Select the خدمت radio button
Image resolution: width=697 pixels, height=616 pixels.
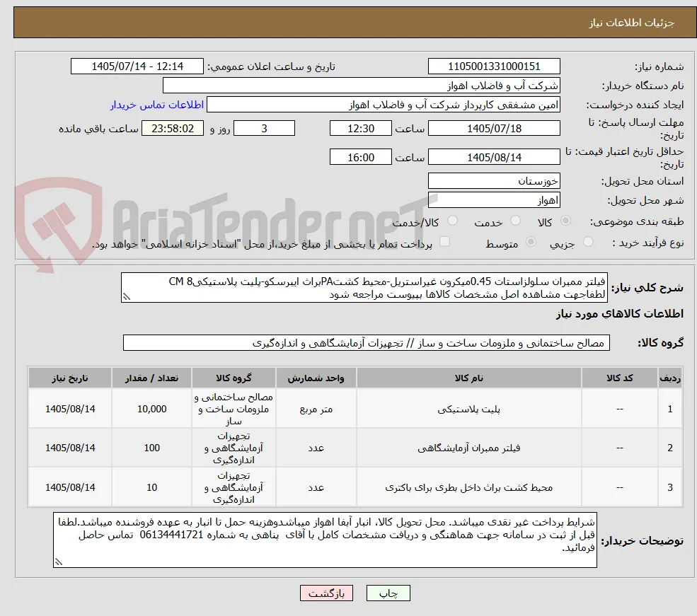click(516, 221)
